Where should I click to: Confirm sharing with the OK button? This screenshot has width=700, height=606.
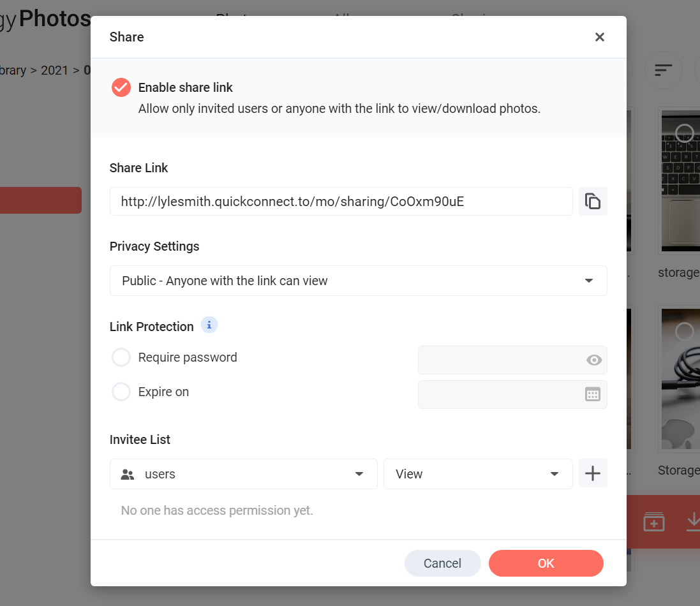click(546, 563)
